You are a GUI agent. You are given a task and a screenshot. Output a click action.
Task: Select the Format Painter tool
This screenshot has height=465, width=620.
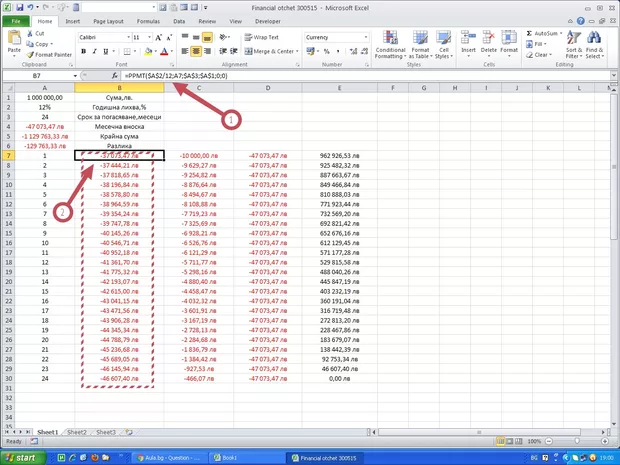[x=48, y=54]
